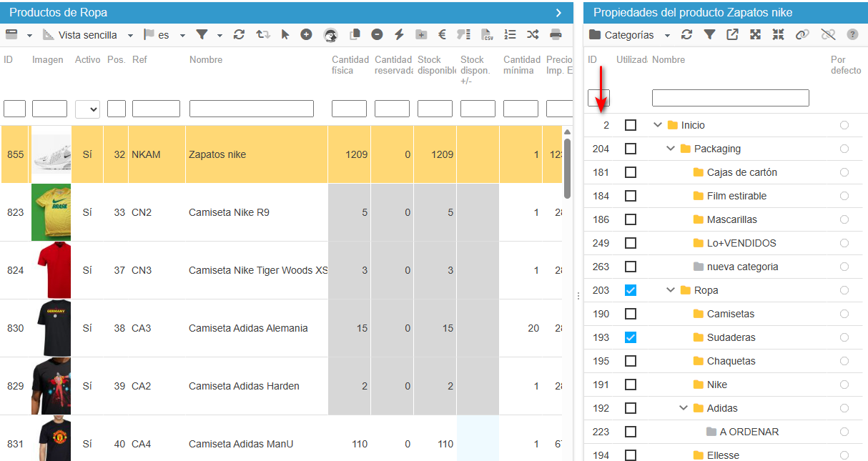Screen dimensions: 868x461
Task: Collapse the Packaging tree node
Action: click(x=671, y=149)
